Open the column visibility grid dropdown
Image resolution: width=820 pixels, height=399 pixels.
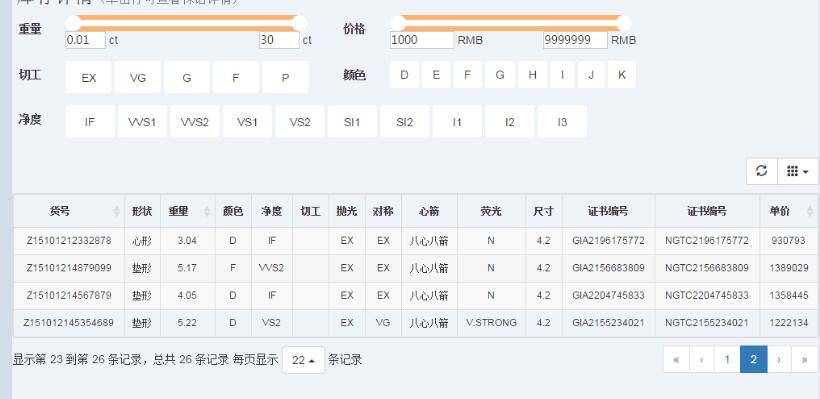[798, 171]
